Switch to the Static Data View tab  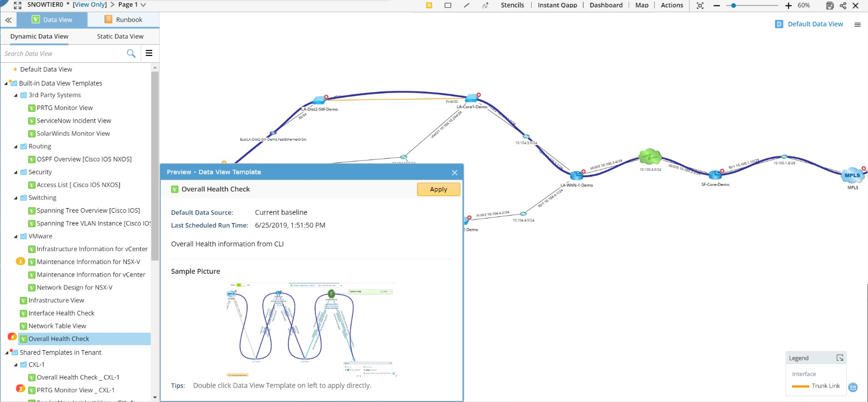click(120, 37)
